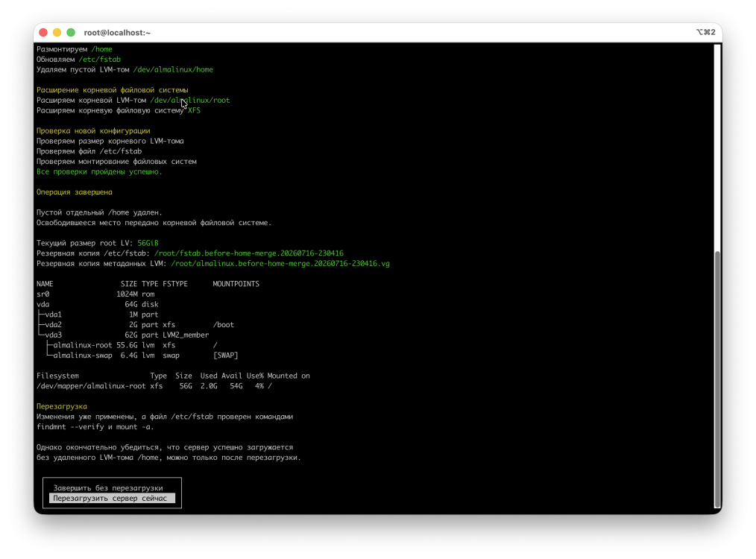Click line "Проверяем файл /etc/fstab"
Viewport: 756px width, 559px height.
coord(89,151)
